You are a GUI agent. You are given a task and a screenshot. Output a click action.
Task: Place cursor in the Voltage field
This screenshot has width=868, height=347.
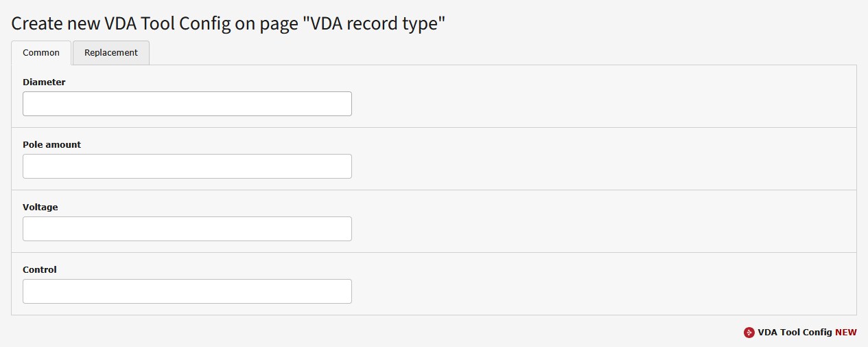click(x=187, y=229)
